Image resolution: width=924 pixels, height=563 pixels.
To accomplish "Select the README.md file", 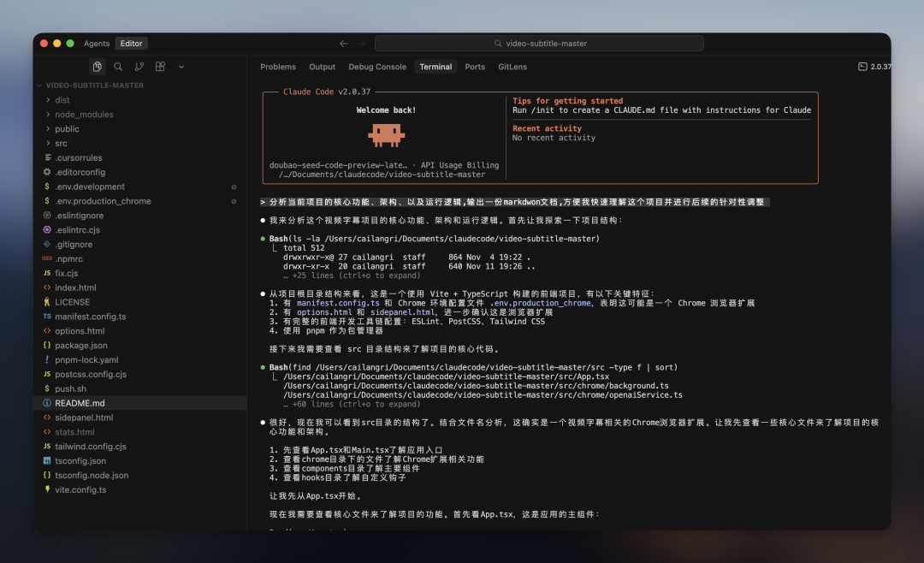I will click(x=140, y=403).
